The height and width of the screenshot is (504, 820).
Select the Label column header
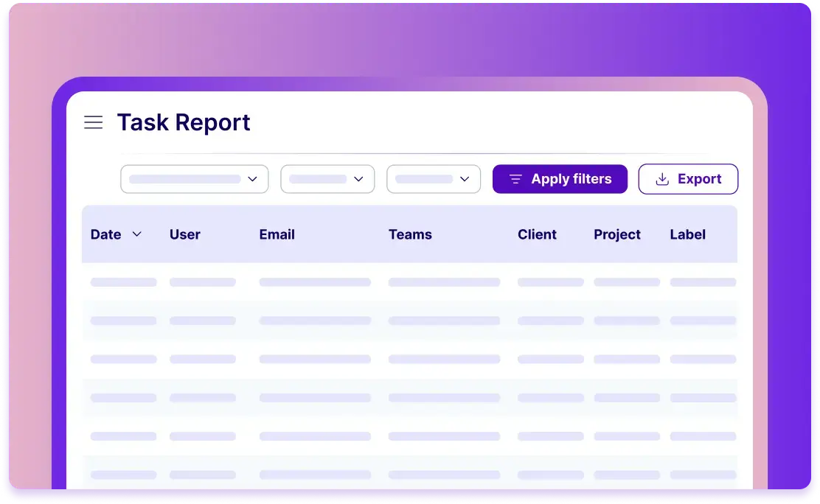[x=687, y=234]
